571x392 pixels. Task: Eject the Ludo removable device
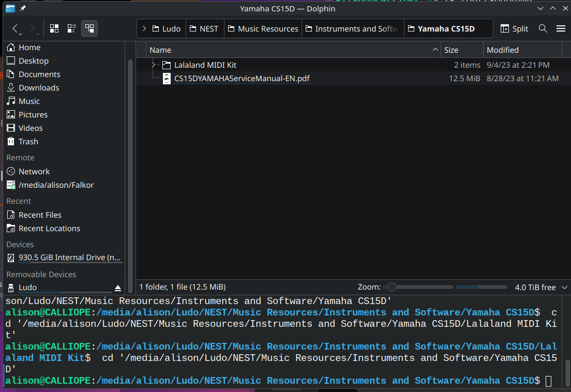click(117, 288)
